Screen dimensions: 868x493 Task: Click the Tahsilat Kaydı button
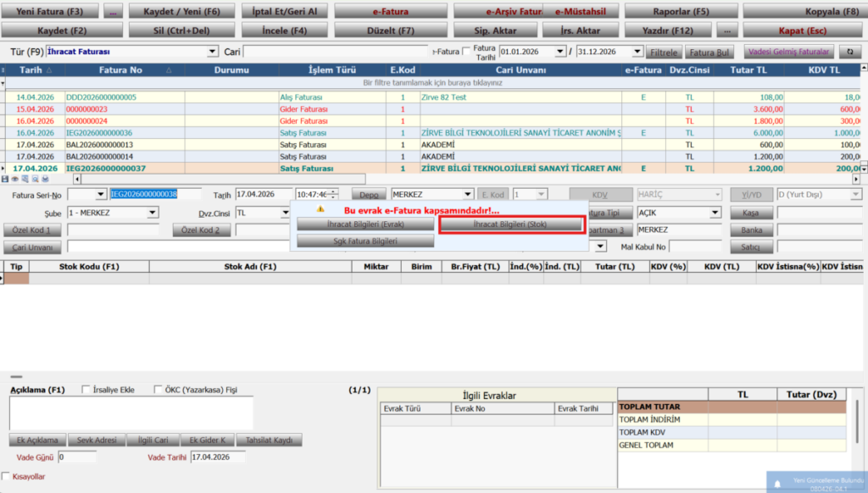pyautogui.click(x=269, y=440)
